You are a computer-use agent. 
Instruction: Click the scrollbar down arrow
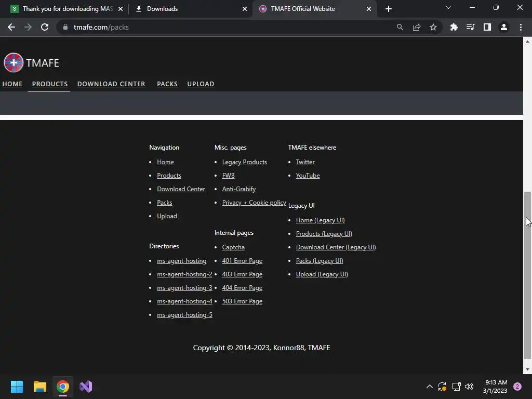pos(527,369)
